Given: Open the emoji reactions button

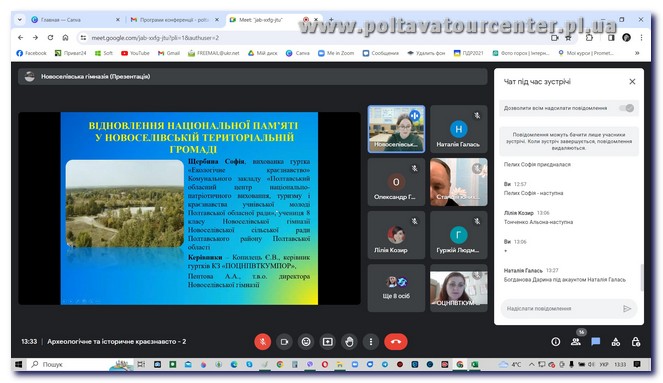Looking at the screenshot, I should (x=306, y=342).
